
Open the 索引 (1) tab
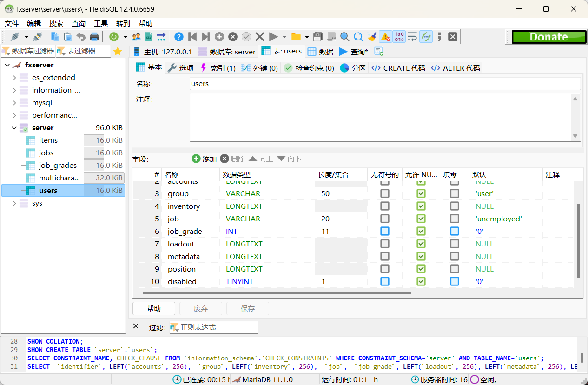click(218, 68)
